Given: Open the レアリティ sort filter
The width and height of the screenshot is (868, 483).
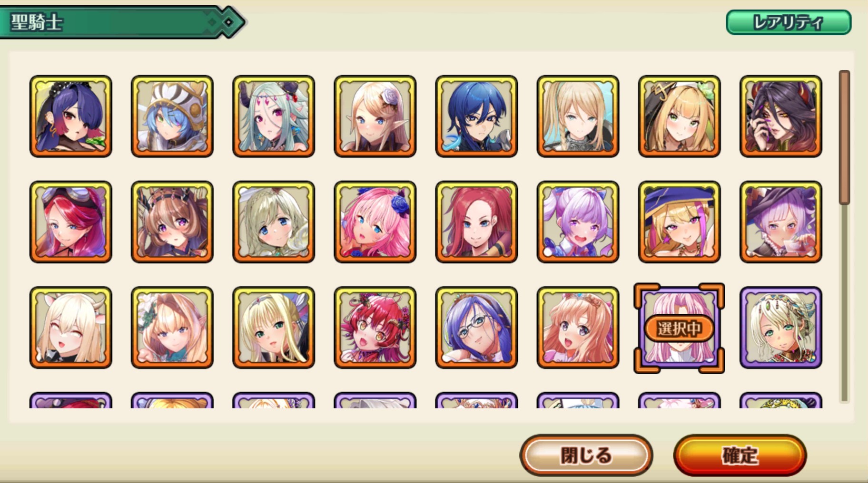Looking at the screenshot, I should (789, 22).
